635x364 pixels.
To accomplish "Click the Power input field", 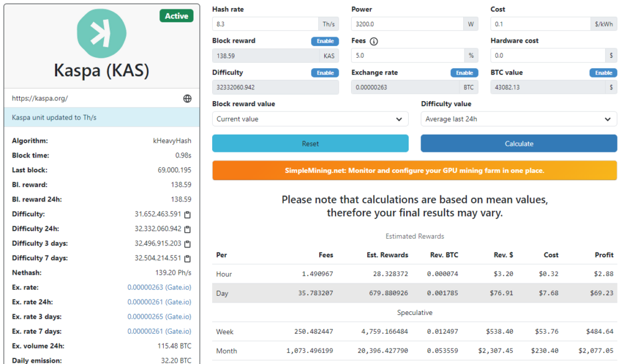I will (x=407, y=24).
